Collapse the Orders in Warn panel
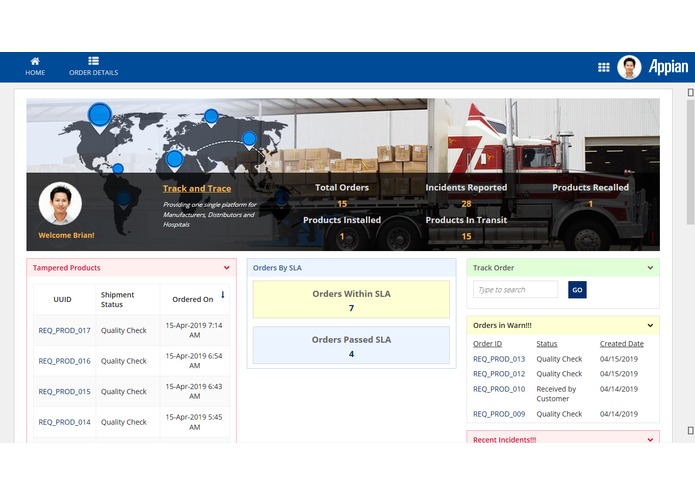 click(650, 325)
